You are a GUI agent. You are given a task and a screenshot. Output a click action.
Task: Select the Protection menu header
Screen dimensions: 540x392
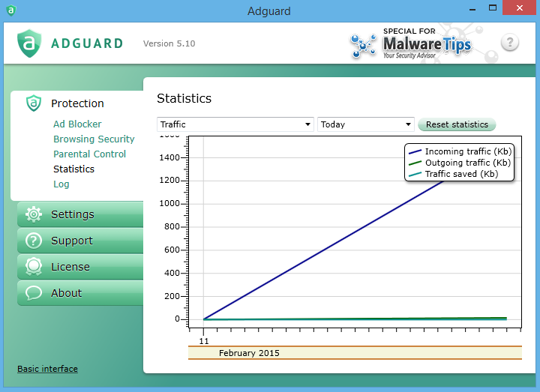77,103
